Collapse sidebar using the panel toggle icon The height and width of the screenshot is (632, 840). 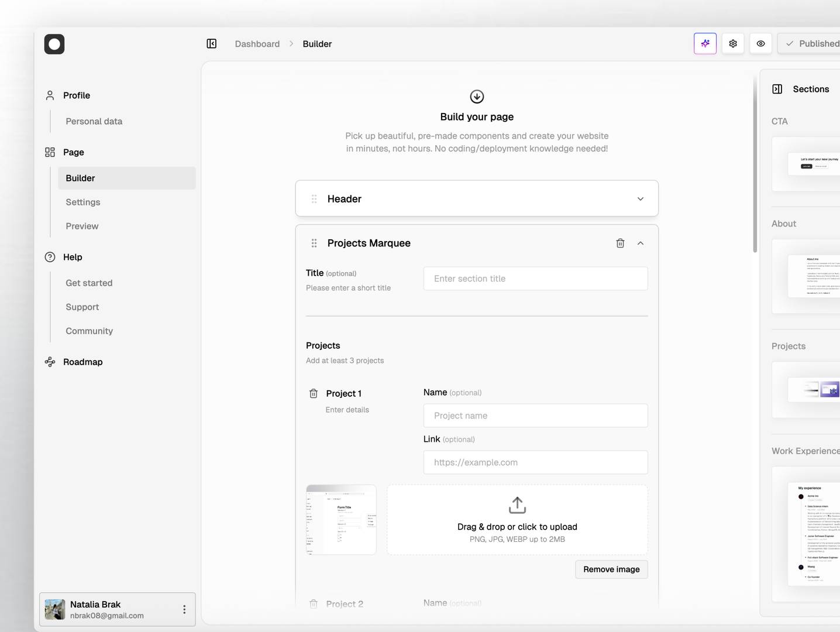[212, 43]
